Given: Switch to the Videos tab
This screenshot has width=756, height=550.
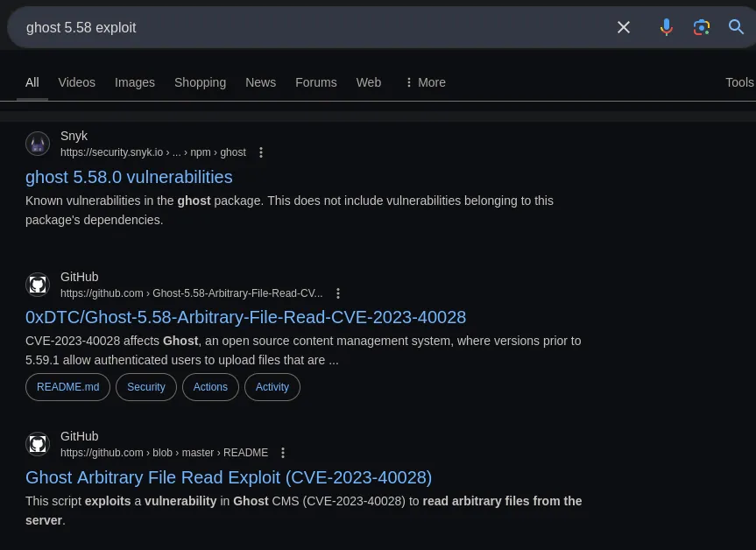Looking at the screenshot, I should click(77, 82).
